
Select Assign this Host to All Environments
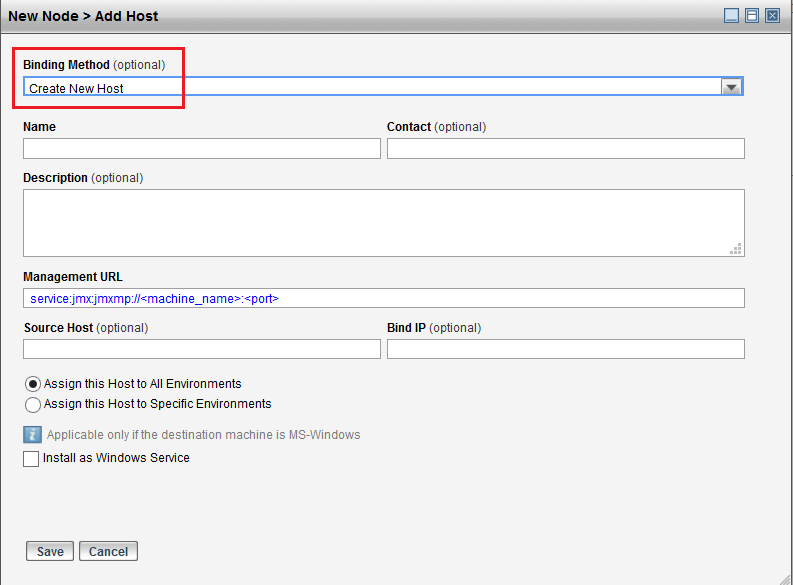33,384
